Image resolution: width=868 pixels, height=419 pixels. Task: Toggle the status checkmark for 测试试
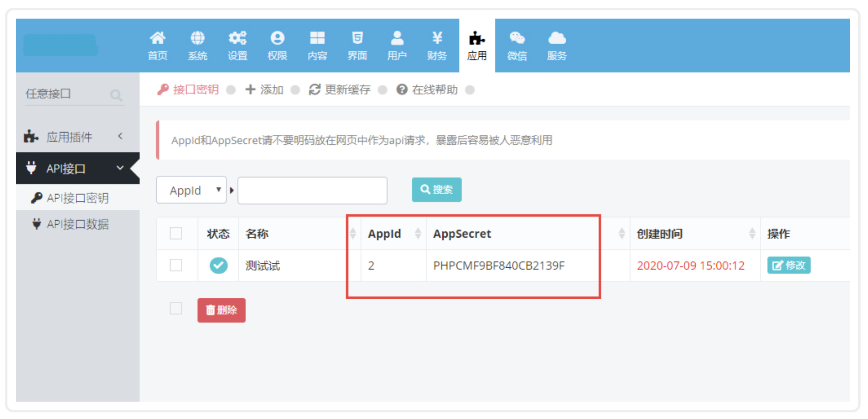[218, 265]
